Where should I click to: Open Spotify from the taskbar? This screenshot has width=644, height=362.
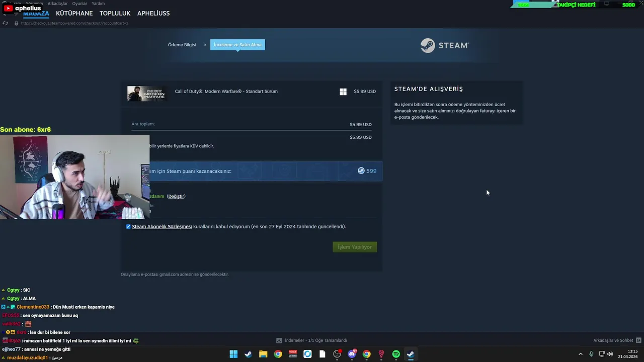pos(396,354)
